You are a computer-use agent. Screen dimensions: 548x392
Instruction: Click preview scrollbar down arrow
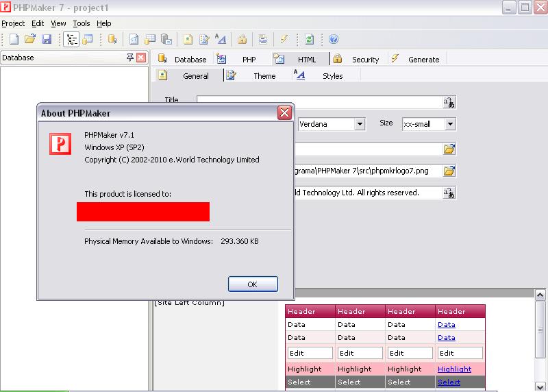[x=540, y=387]
